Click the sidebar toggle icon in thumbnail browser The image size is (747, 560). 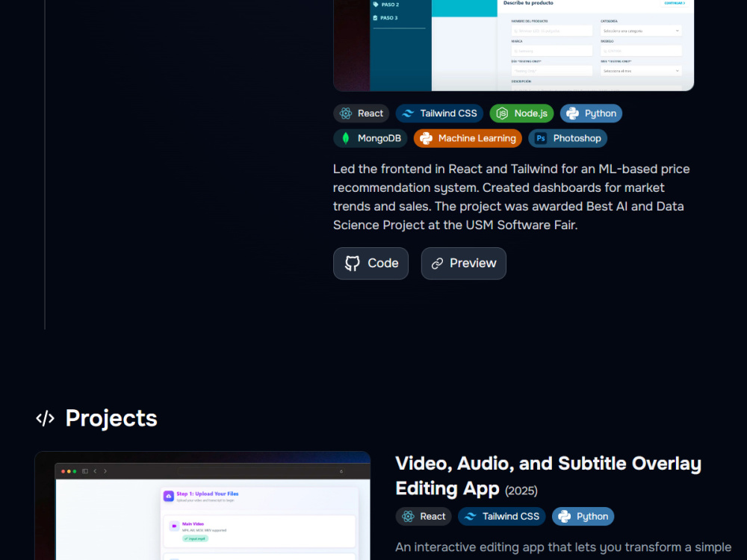[x=85, y=471]
